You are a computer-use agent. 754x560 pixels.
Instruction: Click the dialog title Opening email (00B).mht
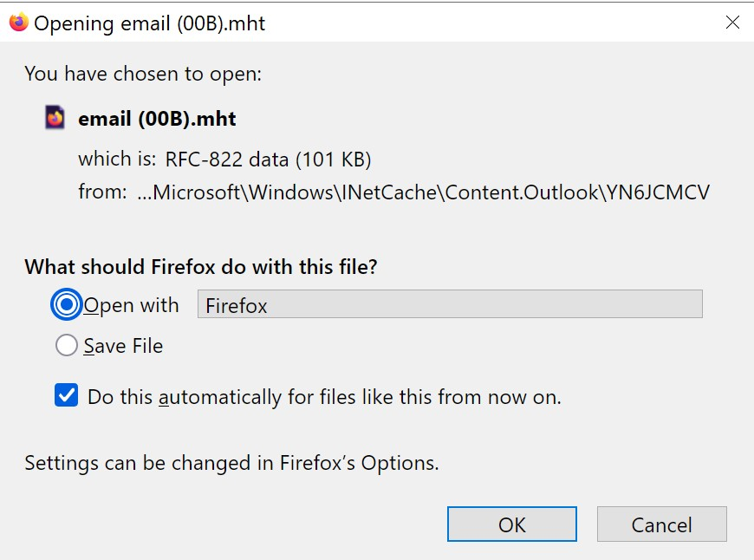pos(150,23)
